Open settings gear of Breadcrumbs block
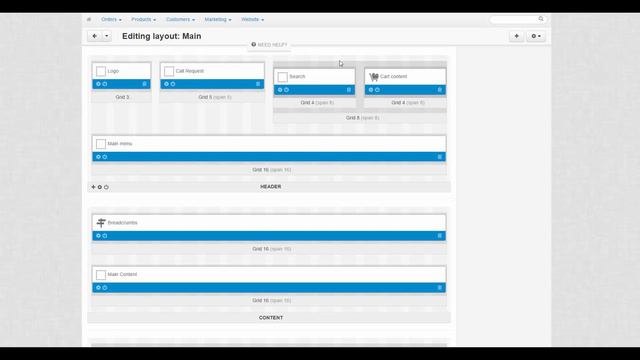 point(98,236)
